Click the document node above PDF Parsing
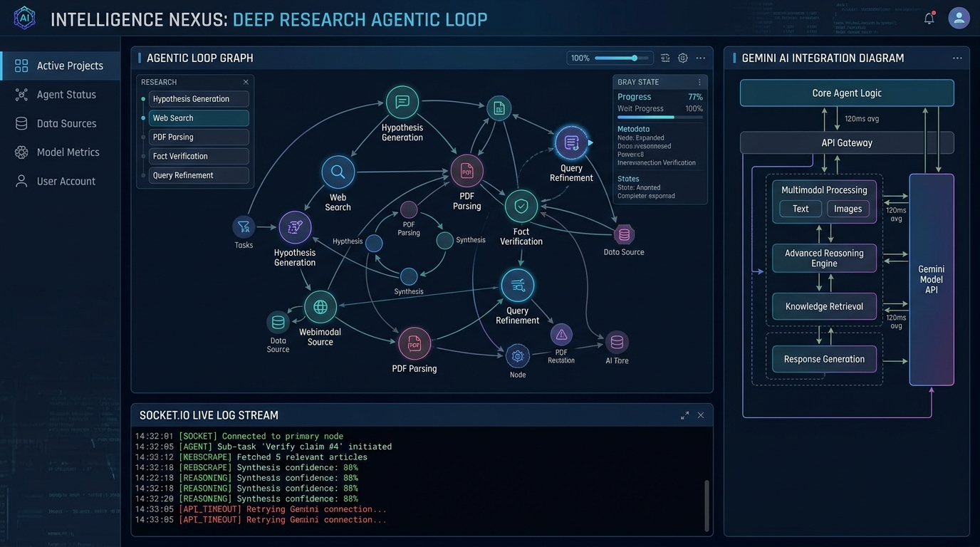980x547 pixels. [x=499, y=108]
